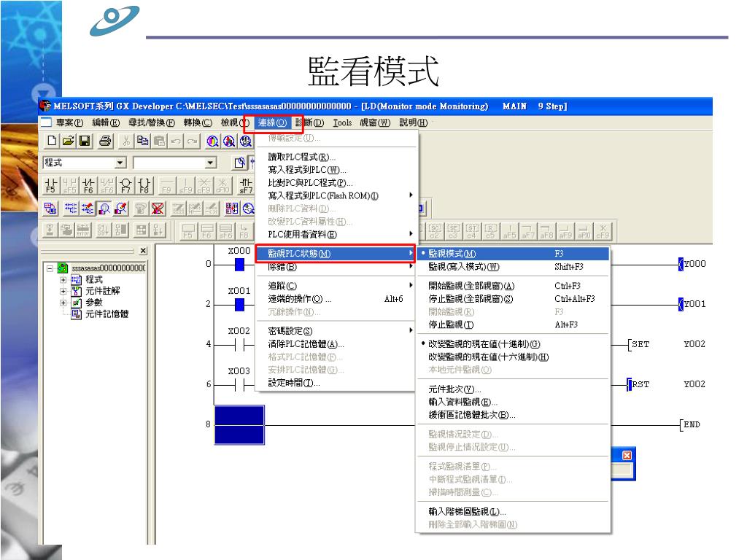Click the red crossed-out stop monitor icon
Viewport: 747px width, 560px height.
(x=158, y=208)
